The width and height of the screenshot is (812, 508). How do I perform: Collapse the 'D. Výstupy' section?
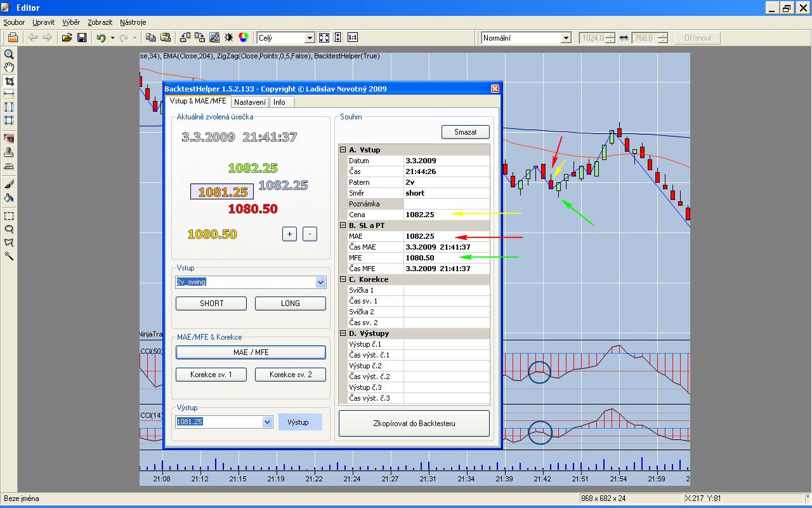coord(343,333)
